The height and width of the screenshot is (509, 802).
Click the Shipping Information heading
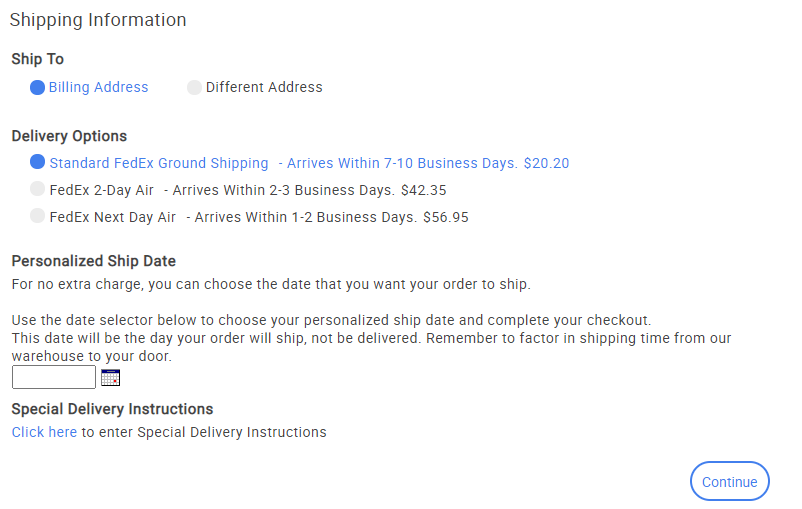[x=98, y=20]
